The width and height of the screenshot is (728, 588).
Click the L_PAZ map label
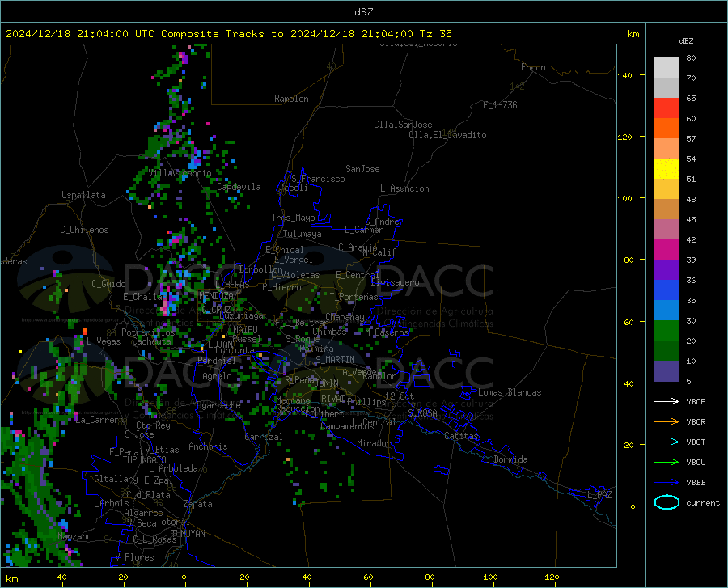(x=600, y=495)
